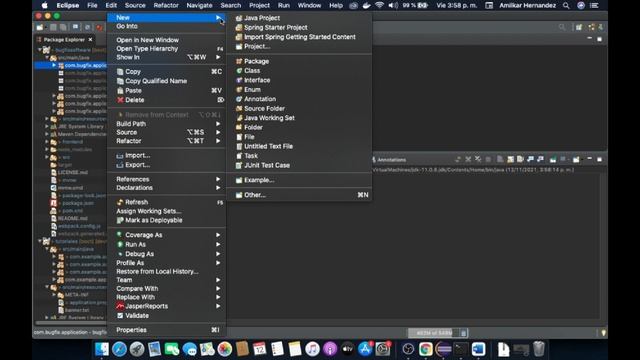
Task: Expand the Maven Dependencies node
Action: coord(47,134)
